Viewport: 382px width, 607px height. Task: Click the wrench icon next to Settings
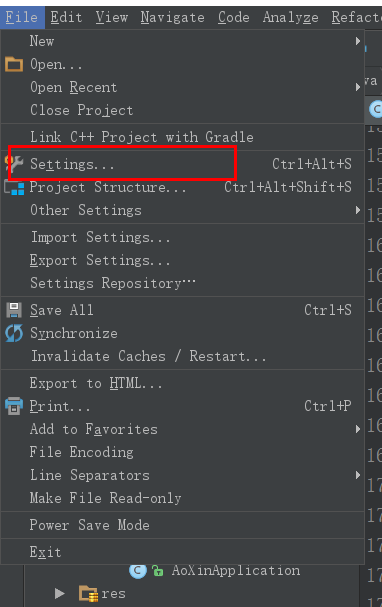[x=15, y=164]
